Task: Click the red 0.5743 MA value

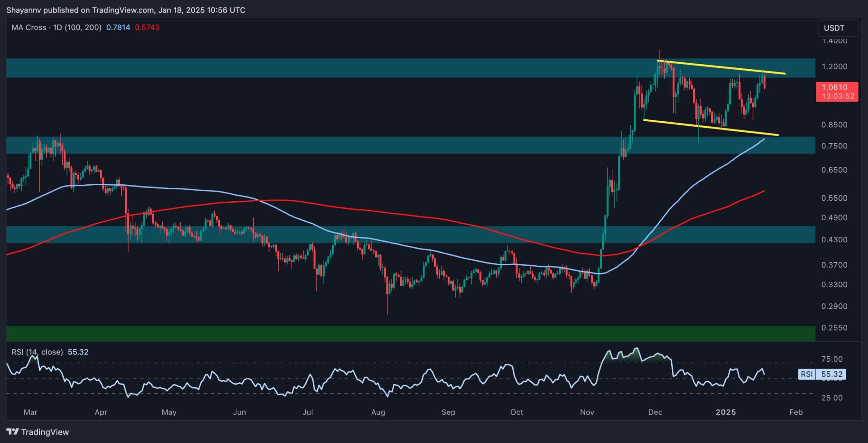Action: click(x=147, y=27)
